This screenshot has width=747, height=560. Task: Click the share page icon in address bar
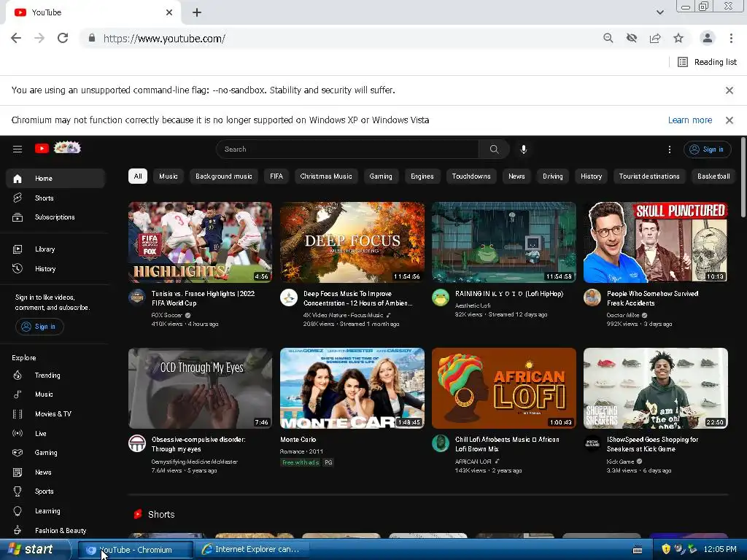point(655,38)
